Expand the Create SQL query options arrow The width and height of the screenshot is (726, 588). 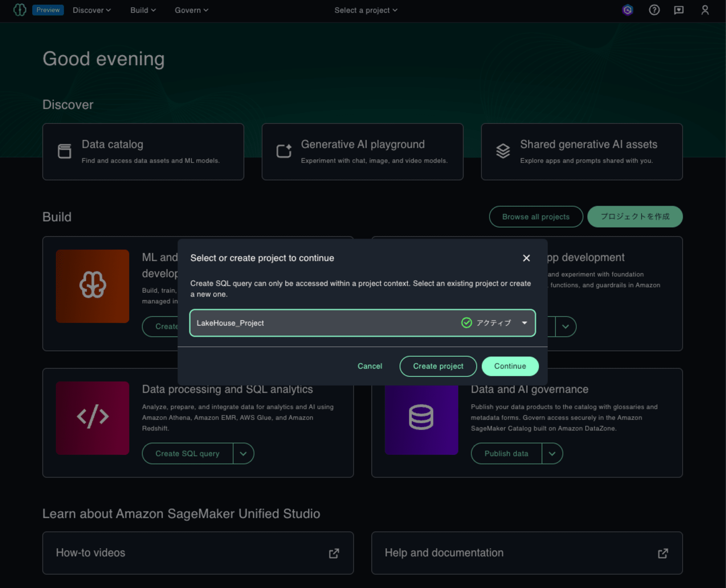click(x=243, y=454)
